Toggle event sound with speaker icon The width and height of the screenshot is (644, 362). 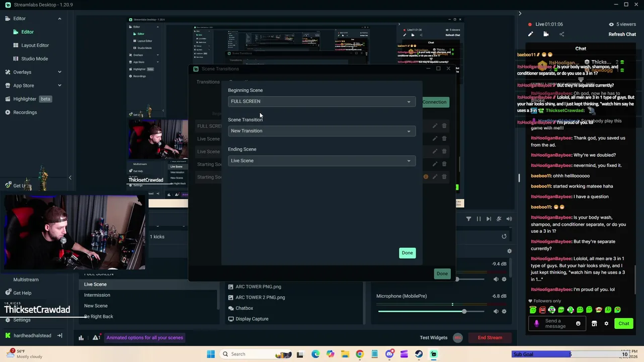click(x=509, y=219)
